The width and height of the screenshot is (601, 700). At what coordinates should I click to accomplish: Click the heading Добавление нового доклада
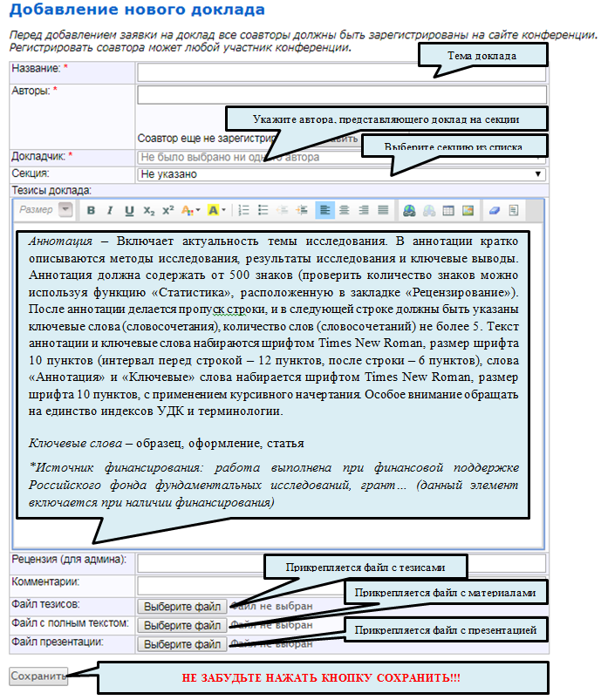point(137,10)
